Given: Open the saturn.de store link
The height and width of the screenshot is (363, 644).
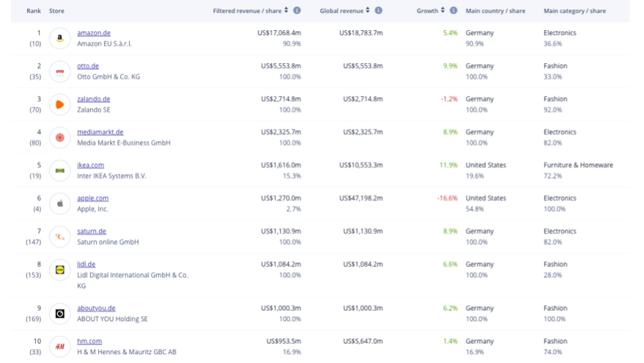Looking at the screenshot, I should click(x=91, y=232).
